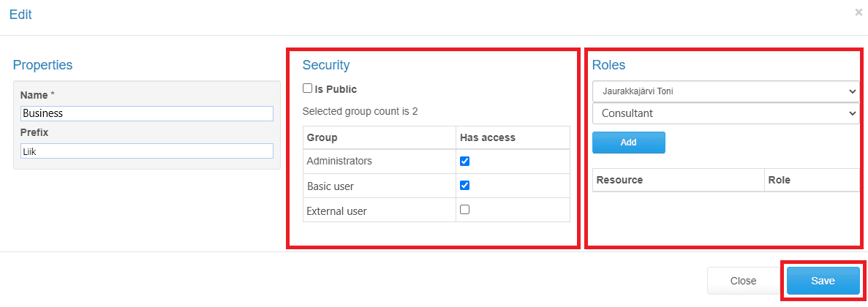Image resolution: width=868 pixels, height=307 pixels.
Task: Save the edited properties
Action: pyautogui.click(x=823, y=281)
